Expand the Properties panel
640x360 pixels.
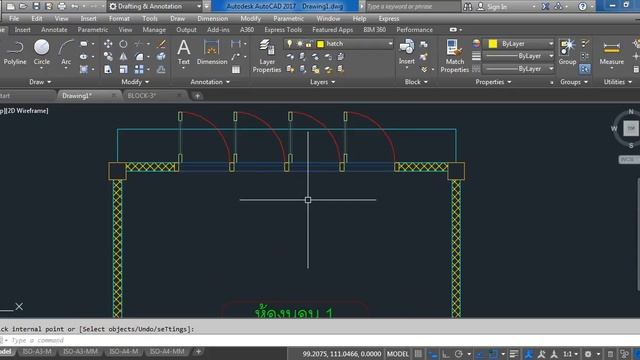[493, 82]
